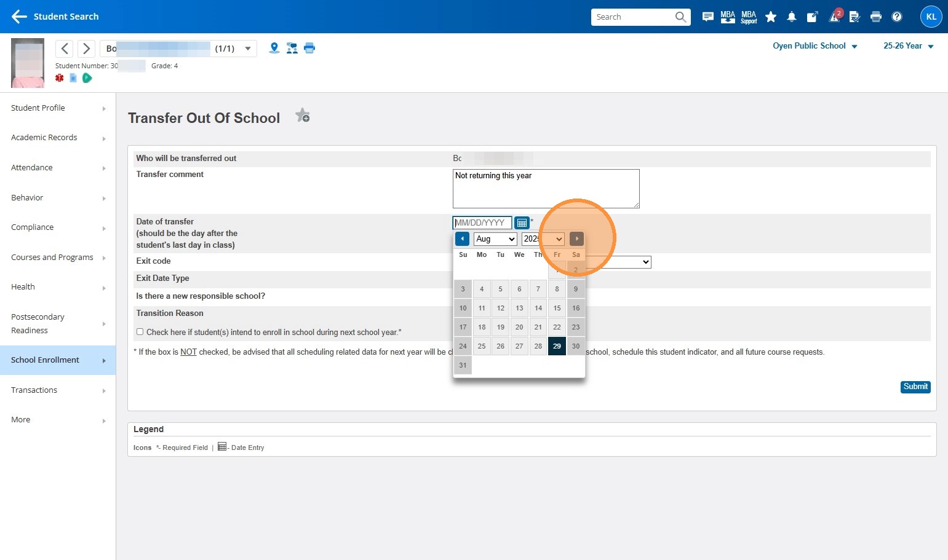Screen dimensions: 948x560
Task: Click the red medical alert icon
Action: 60,78
